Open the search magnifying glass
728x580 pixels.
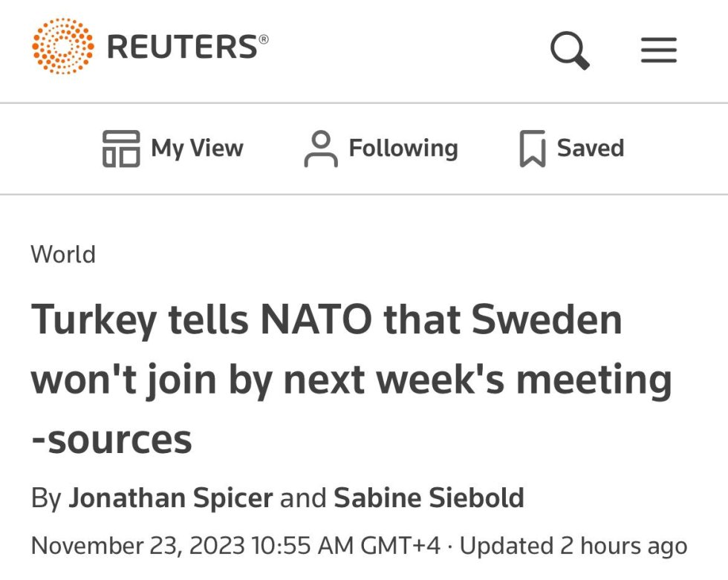570,50
